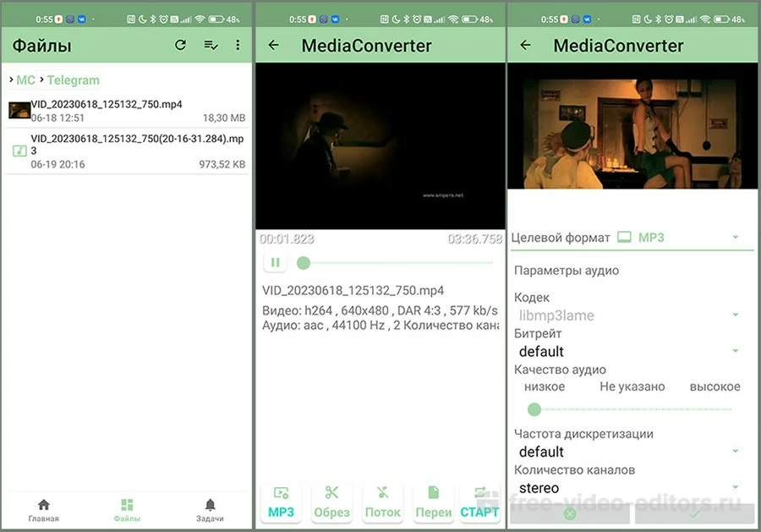Tap the VK notification icon in Файлы screen status bar
Image resolution: width=761 pixels, height=532 pixels.
(81, 19)
